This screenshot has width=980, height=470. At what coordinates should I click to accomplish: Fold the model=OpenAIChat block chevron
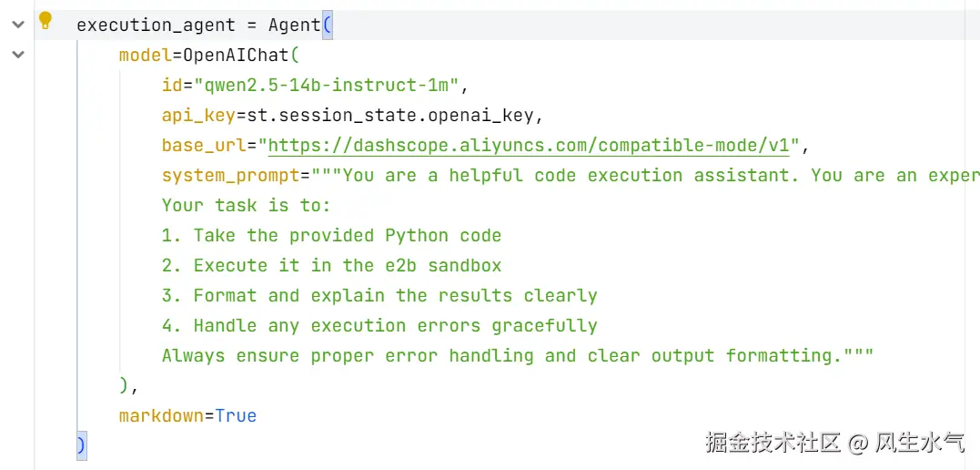pos(17,56)
